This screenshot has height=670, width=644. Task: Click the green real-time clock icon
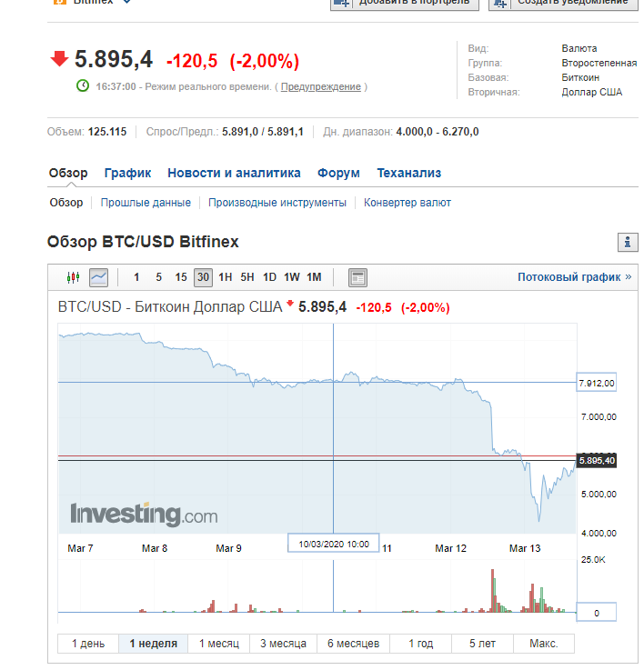click(x=83, y=86)
